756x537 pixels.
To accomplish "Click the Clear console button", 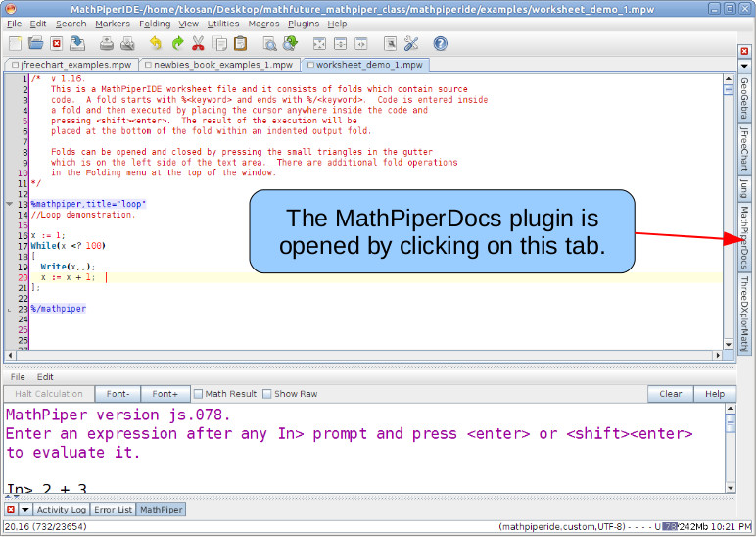I will pyautogui.click(x=670, y=394).
